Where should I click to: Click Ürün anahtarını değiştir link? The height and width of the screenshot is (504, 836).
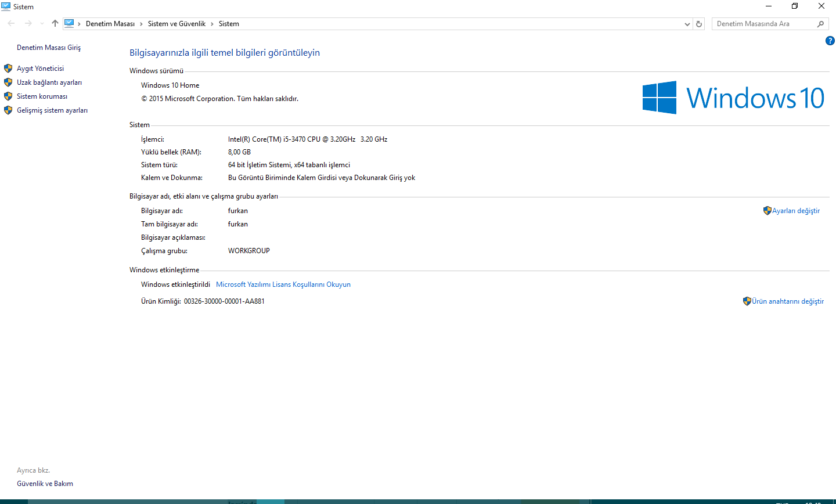[x=788, y=301]
